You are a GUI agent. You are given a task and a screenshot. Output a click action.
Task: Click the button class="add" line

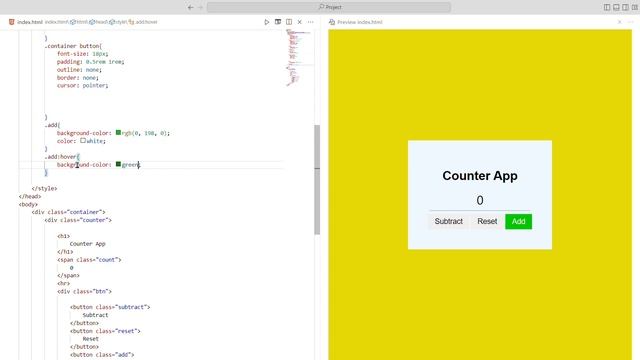[x=102, y=355]
